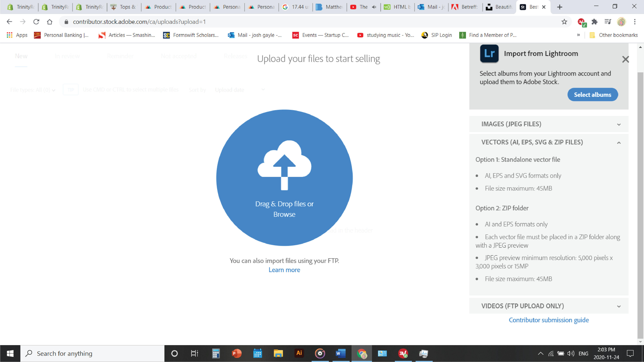Switch to the In review tab

pos(67,56)
